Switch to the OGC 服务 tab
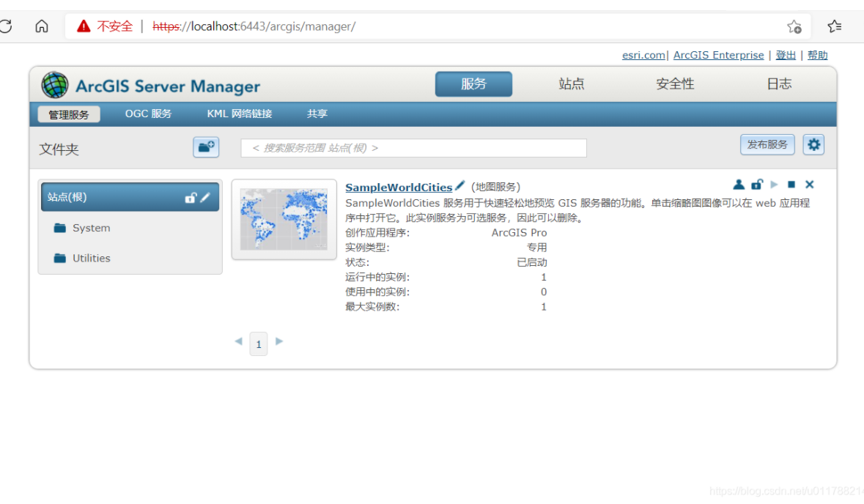The height and width of the screenshot is (504, 864). (x=148, y=114)
